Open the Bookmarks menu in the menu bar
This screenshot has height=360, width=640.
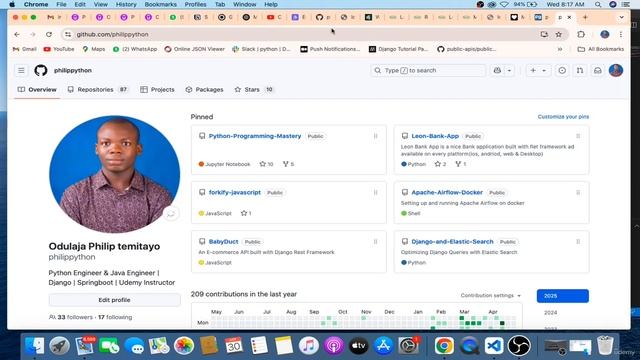160,4
